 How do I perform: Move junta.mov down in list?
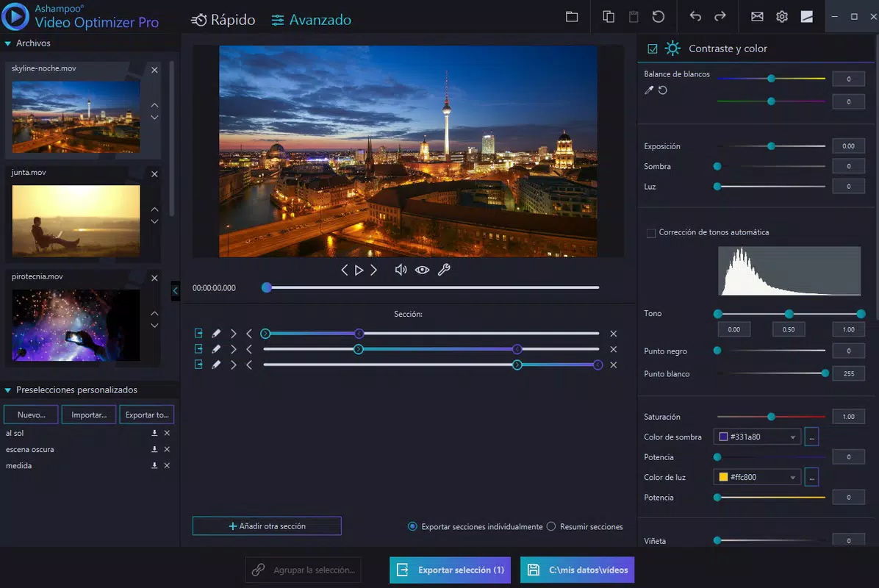pos(154,222)
